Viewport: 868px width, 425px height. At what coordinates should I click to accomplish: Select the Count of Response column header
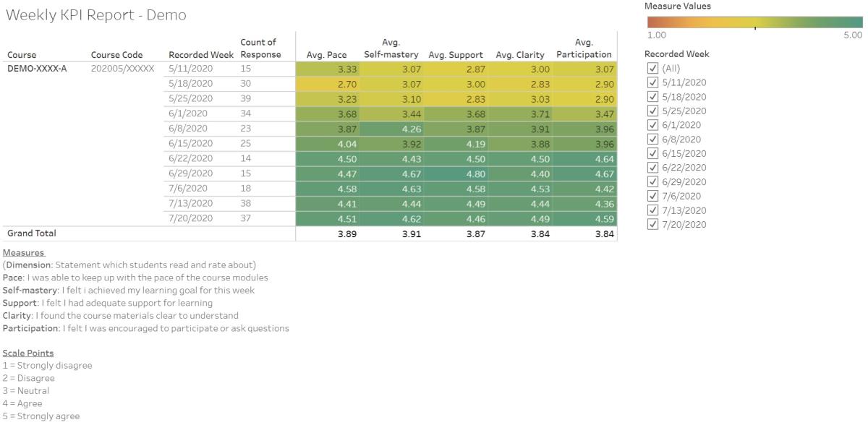(260, 49)
